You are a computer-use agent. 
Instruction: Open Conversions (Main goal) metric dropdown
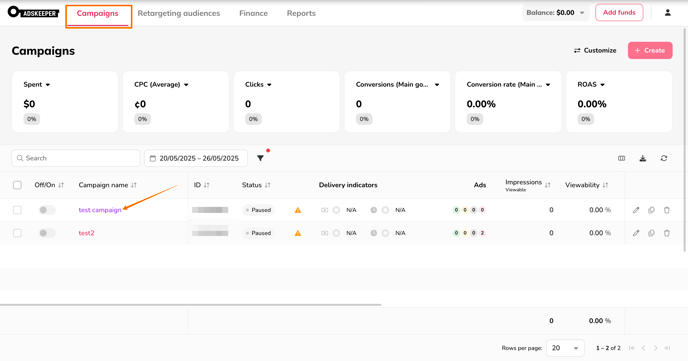[397, 84]
